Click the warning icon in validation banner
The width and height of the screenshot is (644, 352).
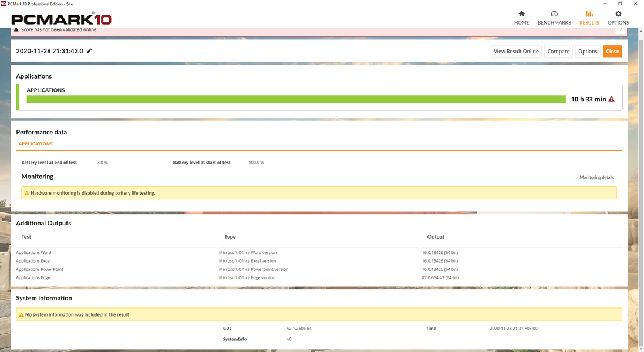[x=16, y=29]
